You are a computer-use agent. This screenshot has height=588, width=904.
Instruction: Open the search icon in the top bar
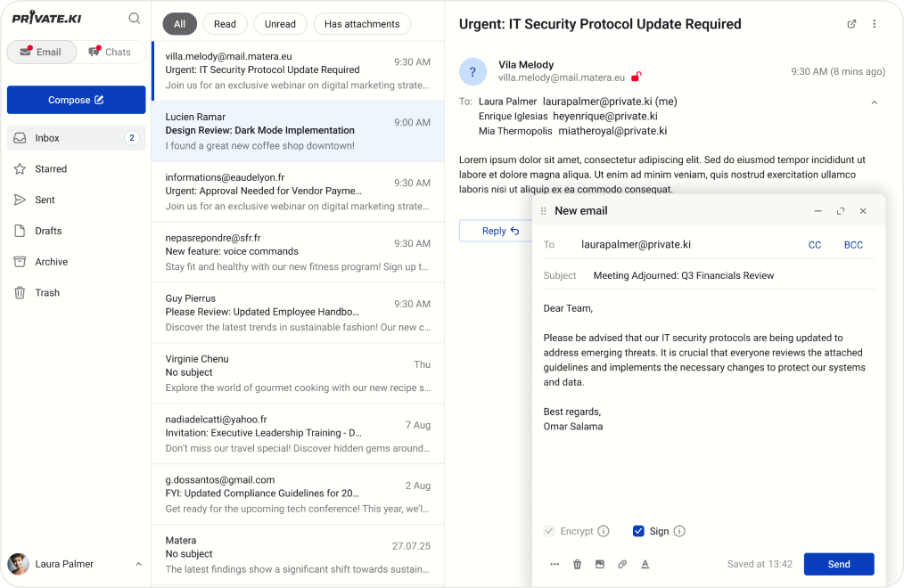coord(134,17)
